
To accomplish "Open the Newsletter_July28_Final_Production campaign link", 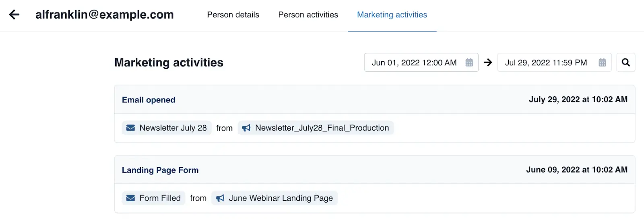I will pyautogui.click(x=322, y=128).
